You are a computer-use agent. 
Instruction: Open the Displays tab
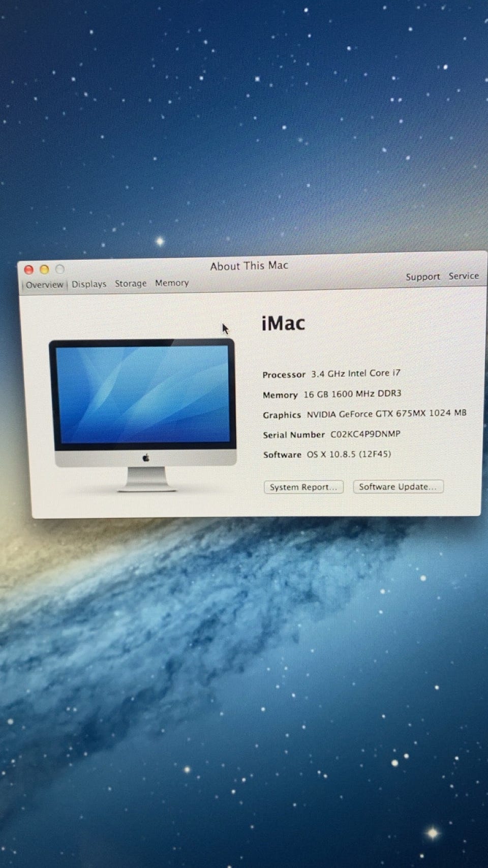coord(89,284)
